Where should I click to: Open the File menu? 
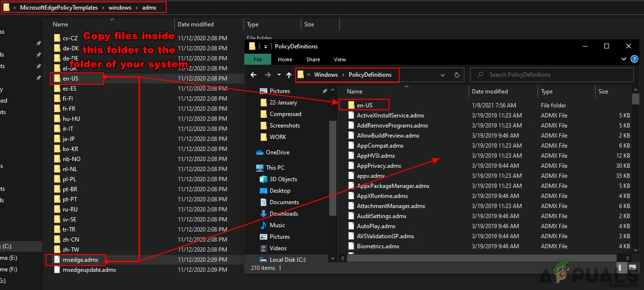pyautogui.click(x=258, y=59)
